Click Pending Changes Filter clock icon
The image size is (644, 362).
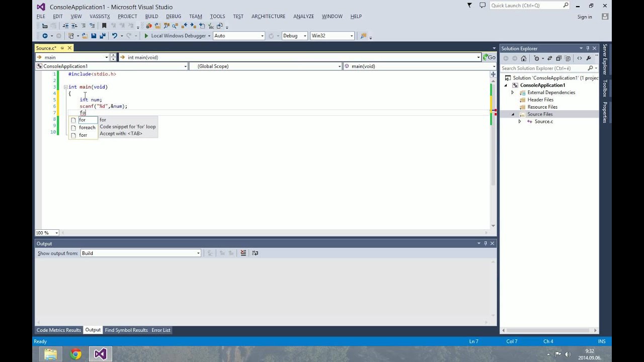click(x=537, y=58)
